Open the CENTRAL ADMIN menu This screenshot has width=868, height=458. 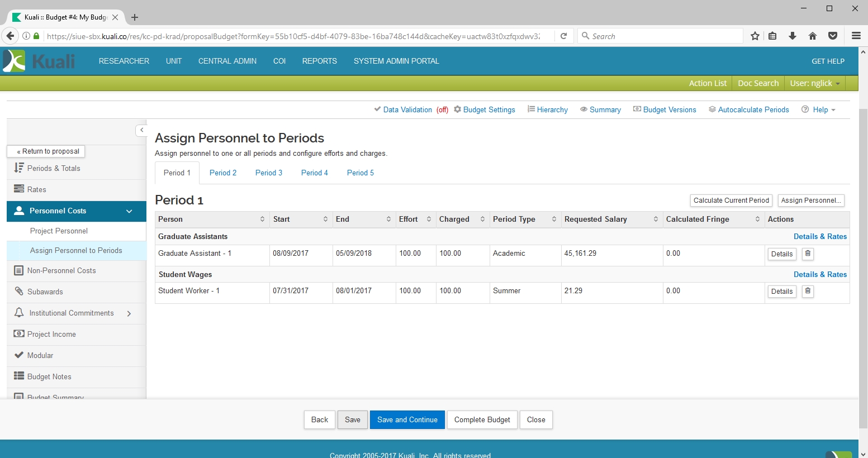pos(227,61)
